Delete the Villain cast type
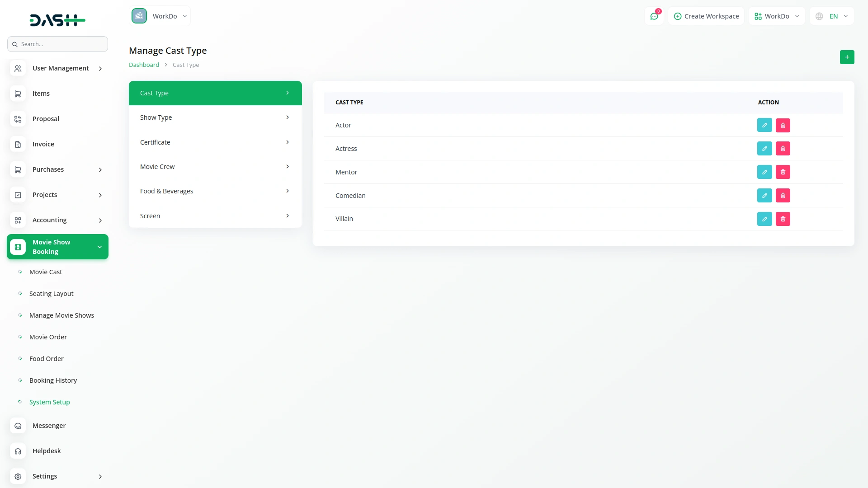This screenshot has width=868, height=488. point(783,219)
